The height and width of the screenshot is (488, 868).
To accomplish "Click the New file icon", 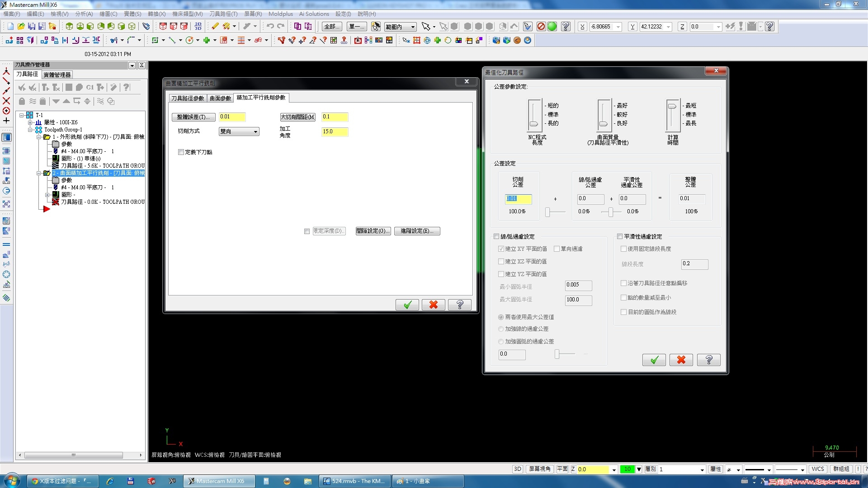I will click(10, 27).
